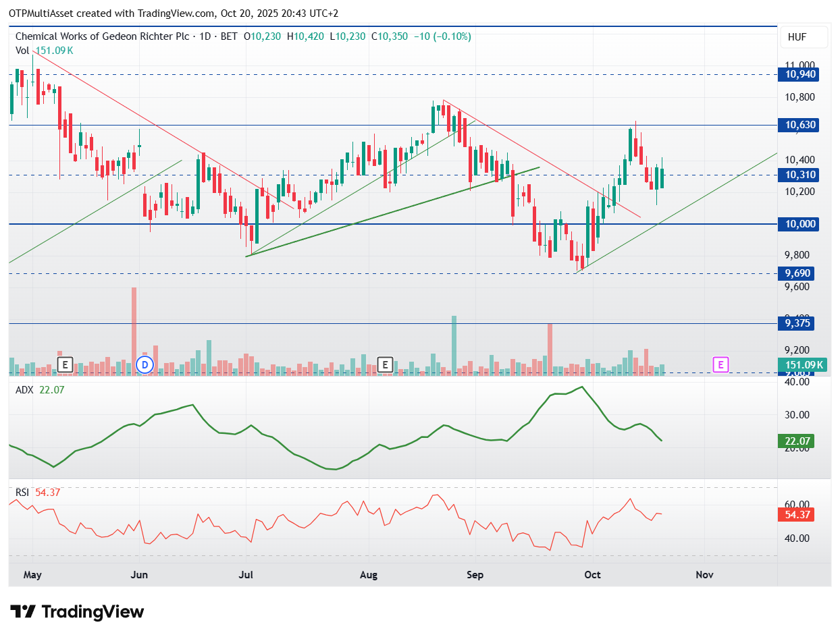
Task: Click the H10,420 high value in header
Action: pos(306,36)
